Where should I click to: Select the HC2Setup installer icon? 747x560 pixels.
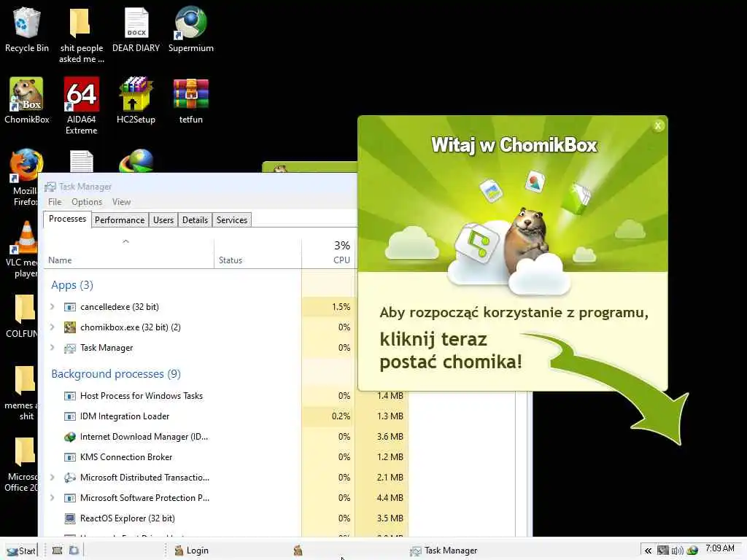(x=136, y=101)
